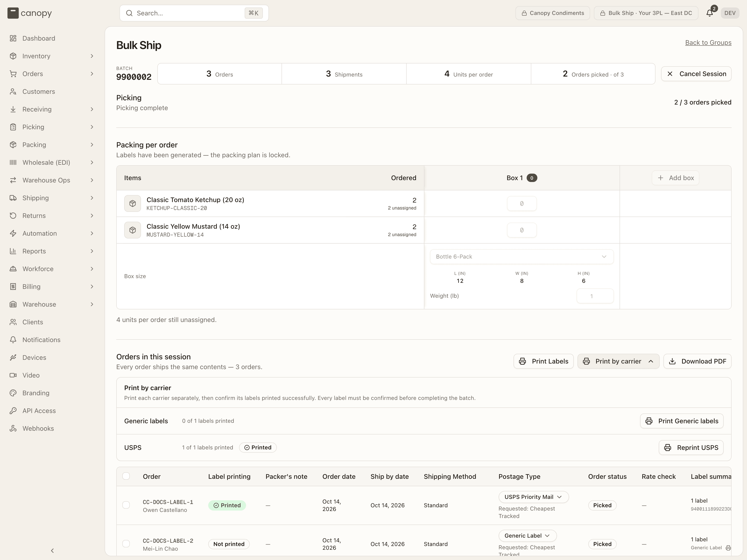Click the API Access key icon
The height and width of the screenshot is (560, 747).
[x=13, y=410]
